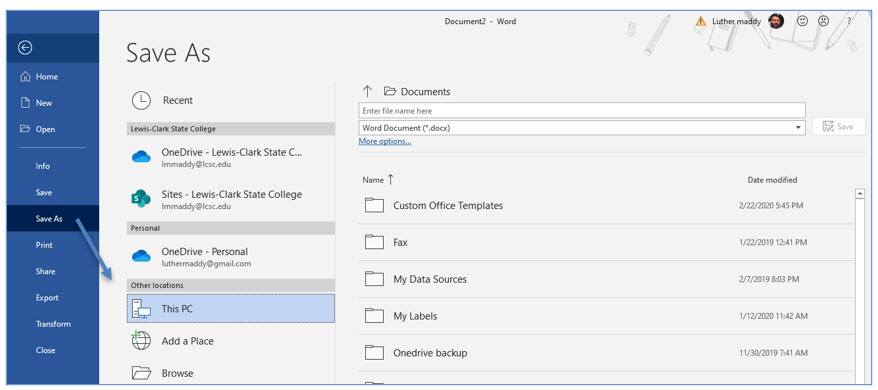Click the back arrow circle icon
This screenshot has width=878, height=390.
point(25,48)
